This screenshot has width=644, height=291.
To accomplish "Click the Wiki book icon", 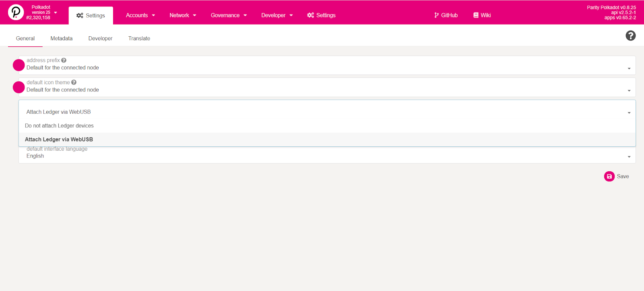I will (476, 15).
